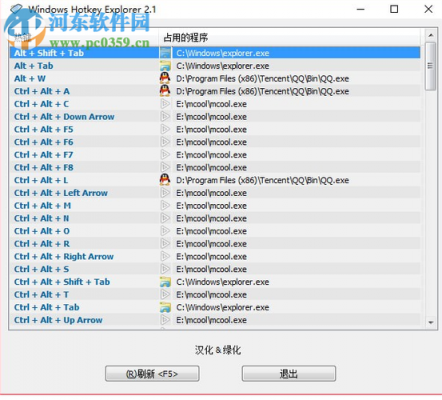Sort by the 占用的程序 column header

tap(289, 38)
